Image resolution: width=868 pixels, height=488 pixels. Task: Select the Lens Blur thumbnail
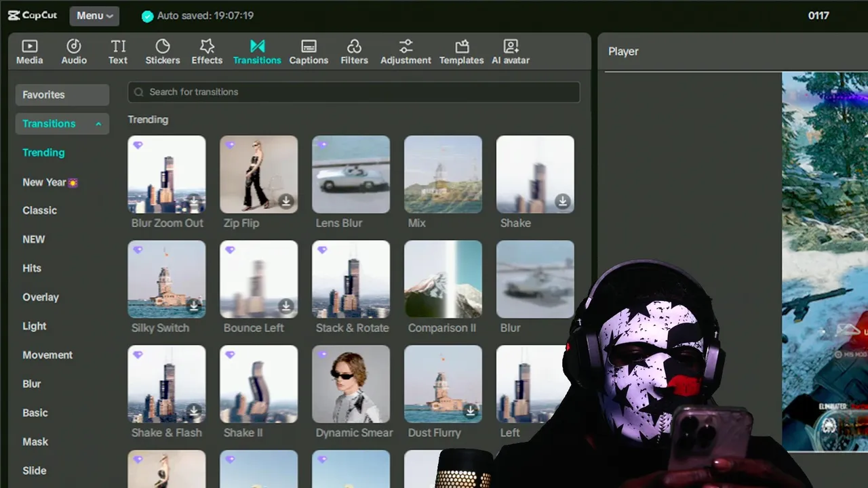(351, 174)
